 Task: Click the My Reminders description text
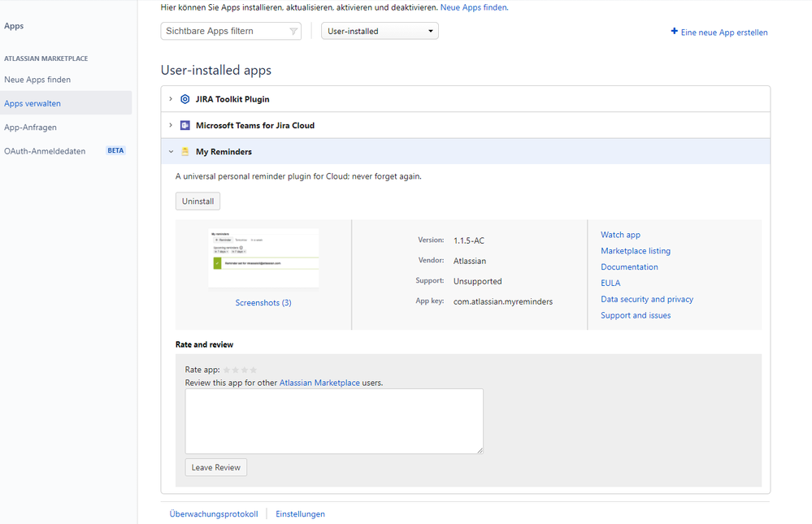tap(299, 176)
